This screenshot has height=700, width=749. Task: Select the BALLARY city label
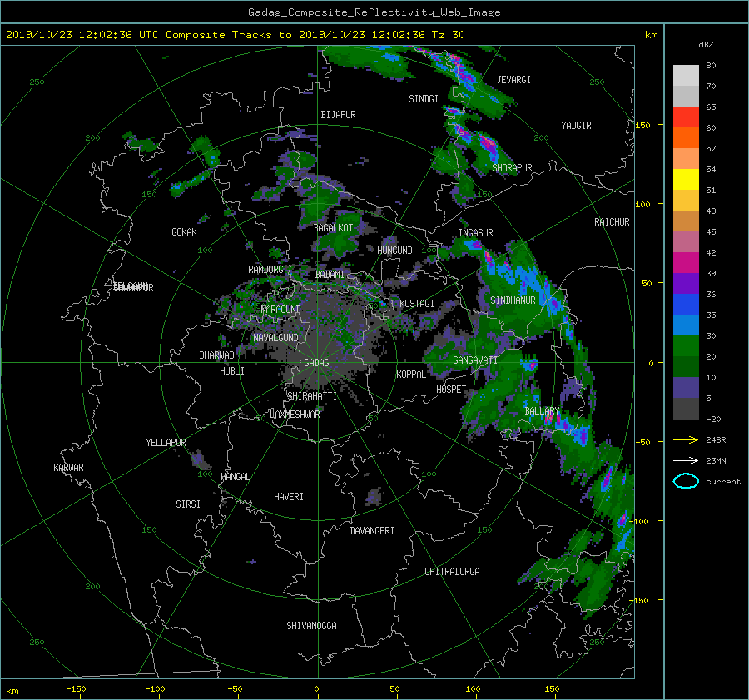(x=542, y=411)
